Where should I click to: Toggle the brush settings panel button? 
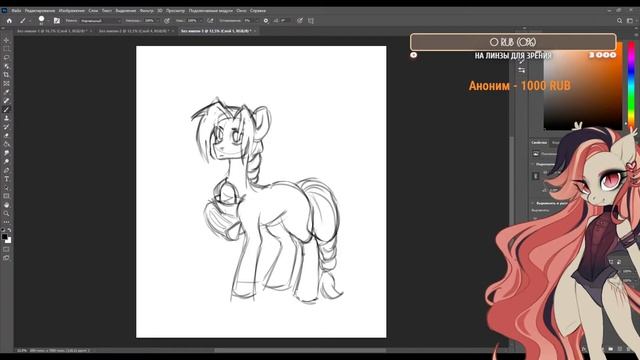[x=57, y=20]
